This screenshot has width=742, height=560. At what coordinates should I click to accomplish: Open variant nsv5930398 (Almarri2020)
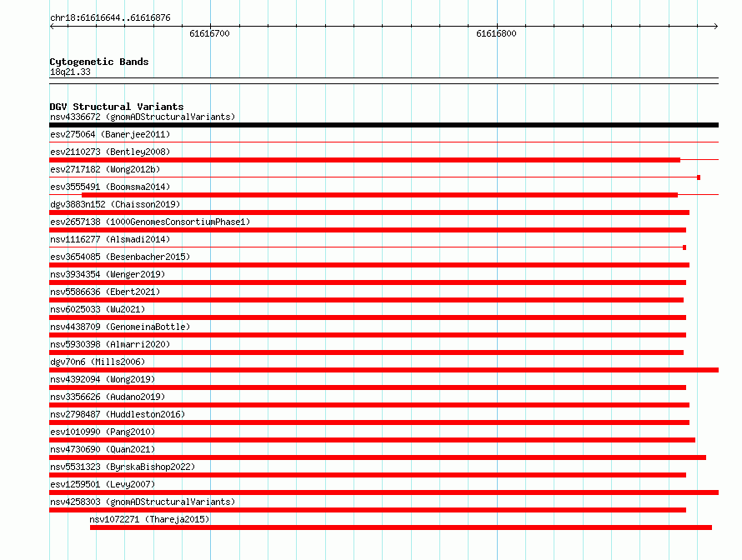coord(110,344)
